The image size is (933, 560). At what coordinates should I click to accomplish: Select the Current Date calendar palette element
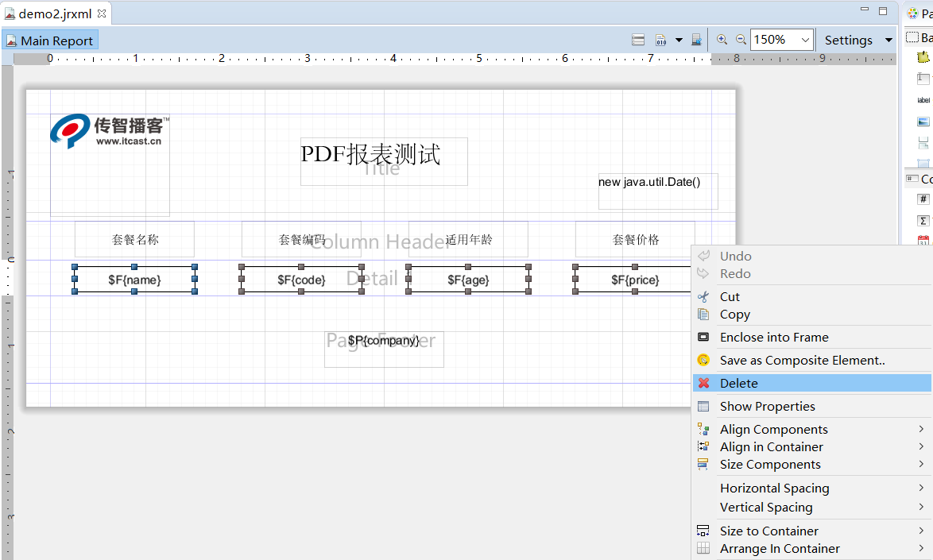pos(923,240)
